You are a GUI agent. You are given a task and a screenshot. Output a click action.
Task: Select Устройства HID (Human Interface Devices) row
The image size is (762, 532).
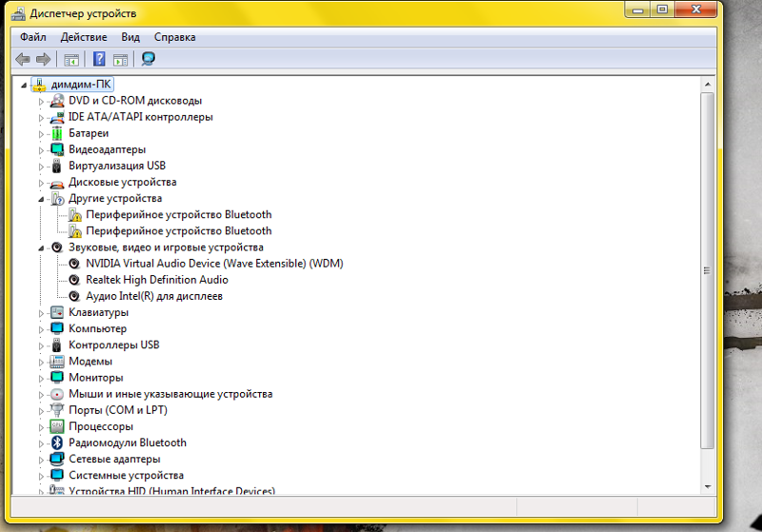click(172, 490)
